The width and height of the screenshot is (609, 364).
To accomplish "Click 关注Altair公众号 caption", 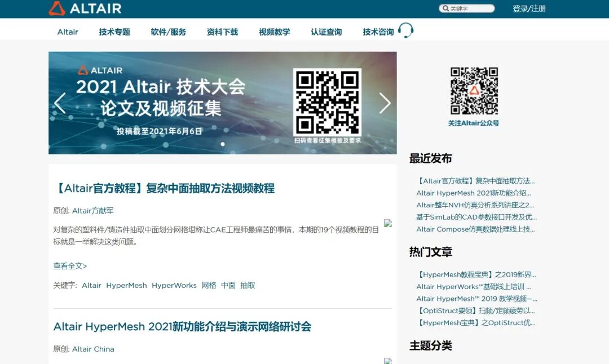I will pyautogui.click(x=474, y=123).
